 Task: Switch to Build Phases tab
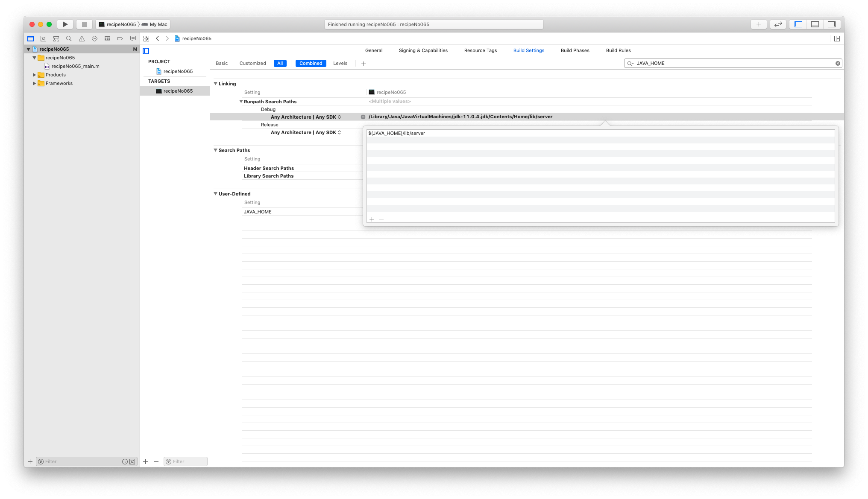(575, 50)
